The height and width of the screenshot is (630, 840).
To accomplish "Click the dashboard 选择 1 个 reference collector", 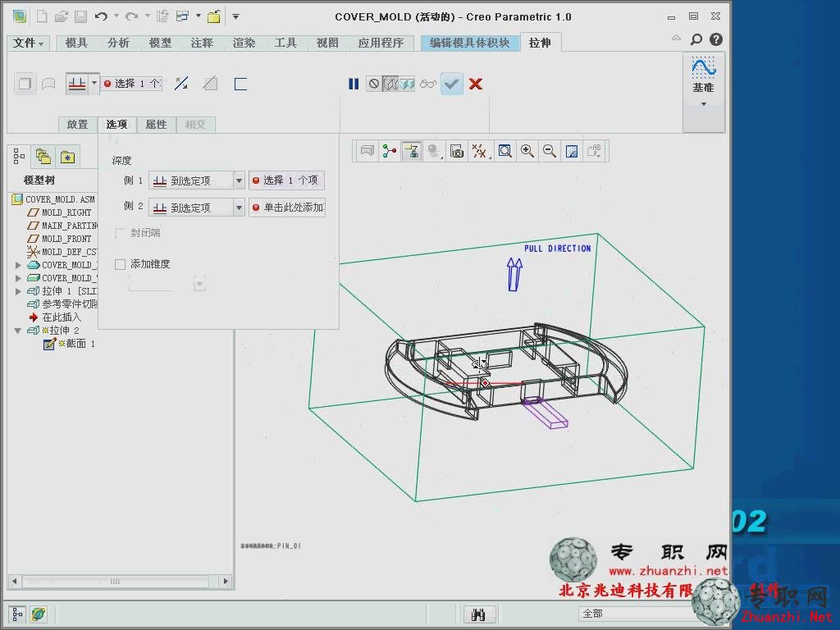I will (132, 84).
